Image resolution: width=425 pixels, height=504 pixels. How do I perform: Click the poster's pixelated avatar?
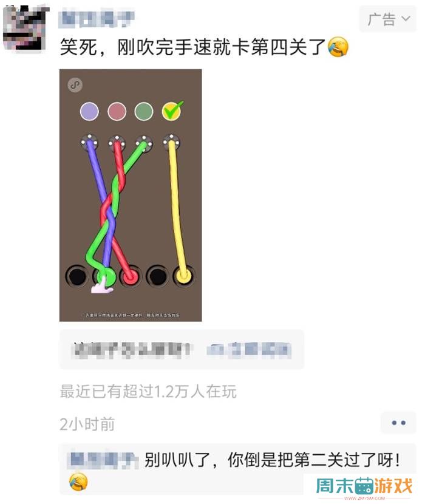click(x=25, y=29)
